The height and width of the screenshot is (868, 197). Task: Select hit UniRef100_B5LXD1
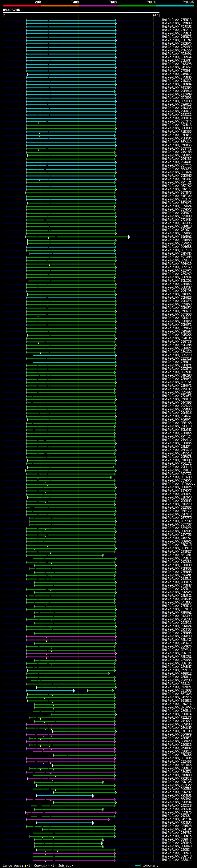(x=177, y=281)
